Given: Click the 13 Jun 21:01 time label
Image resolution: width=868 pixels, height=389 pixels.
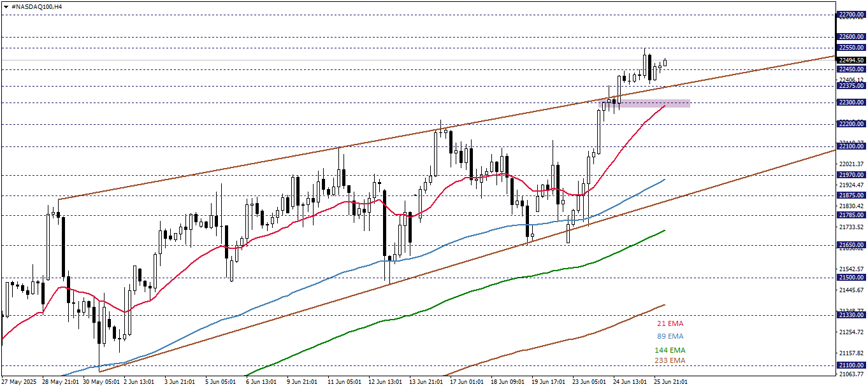Looking at the screenshot, I should pyautogui.click(x=428, y=382).
